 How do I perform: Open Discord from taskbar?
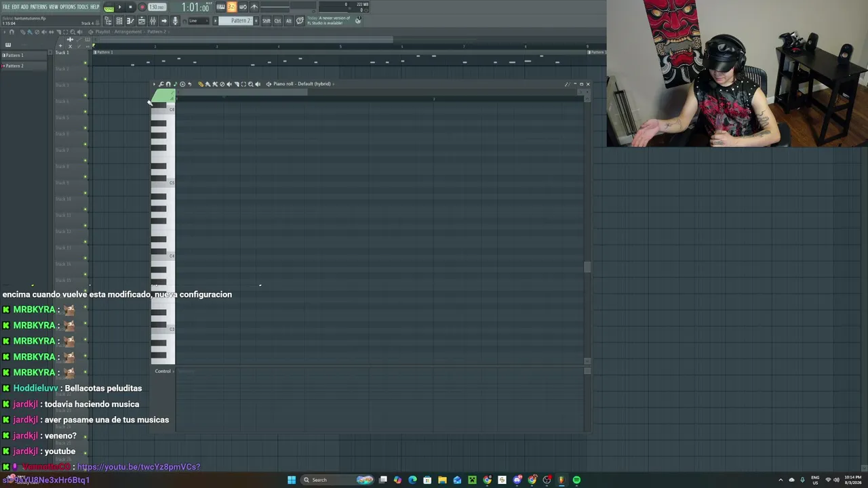[517, 480]
